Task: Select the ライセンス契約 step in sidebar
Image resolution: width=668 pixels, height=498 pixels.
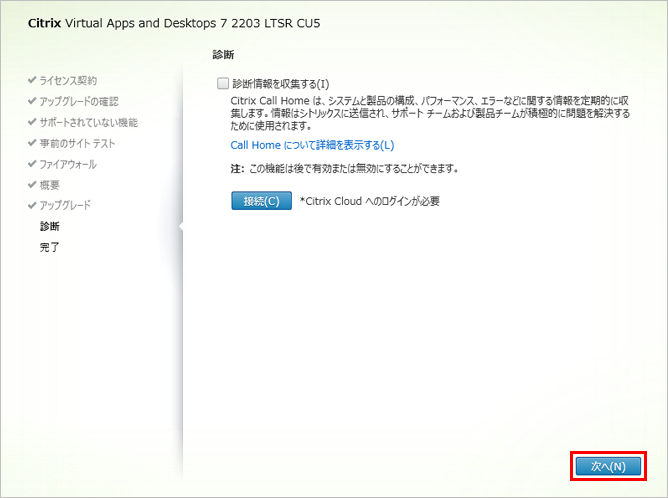Action: (68, 80)
